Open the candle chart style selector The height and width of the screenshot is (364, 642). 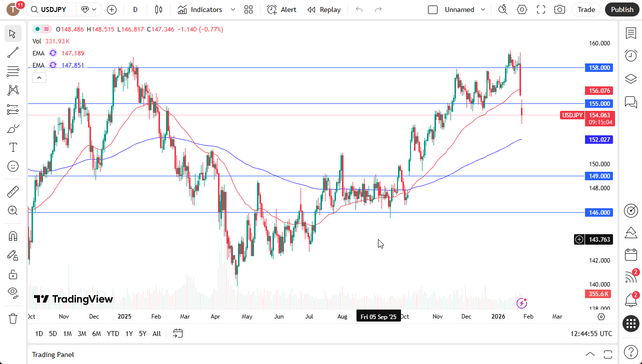[x=159, y=9]
